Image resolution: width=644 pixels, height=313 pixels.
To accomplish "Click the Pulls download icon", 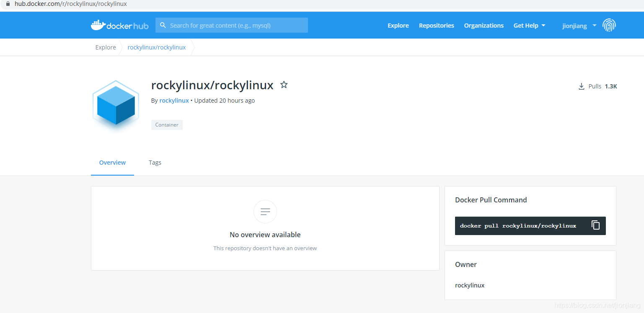I will click(x=581, y=86).
